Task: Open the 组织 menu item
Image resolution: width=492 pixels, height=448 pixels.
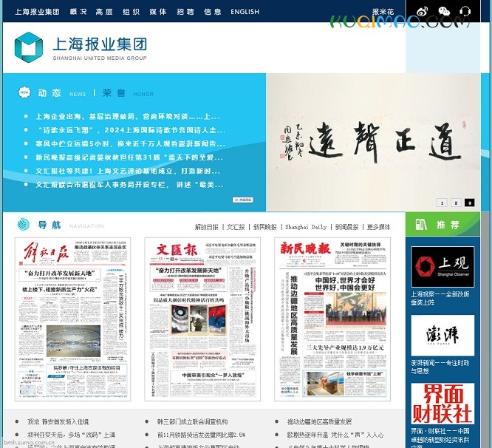Action: point(131,12)
